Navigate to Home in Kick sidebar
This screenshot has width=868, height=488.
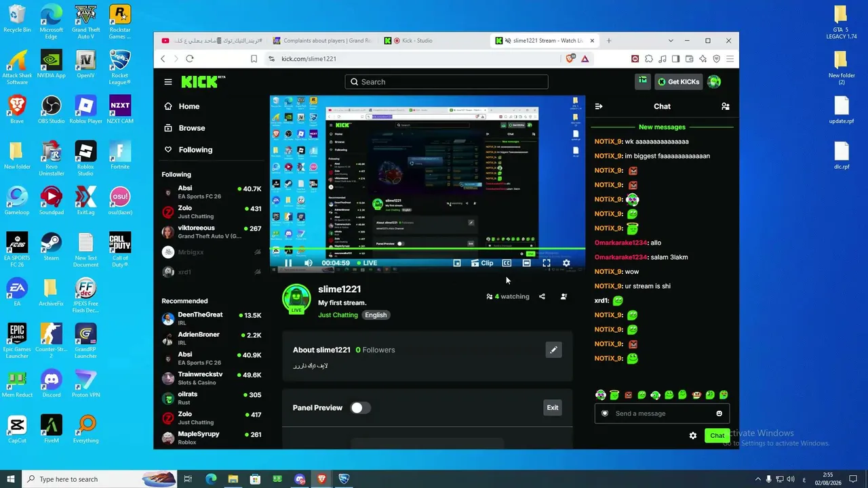[182, 106]
